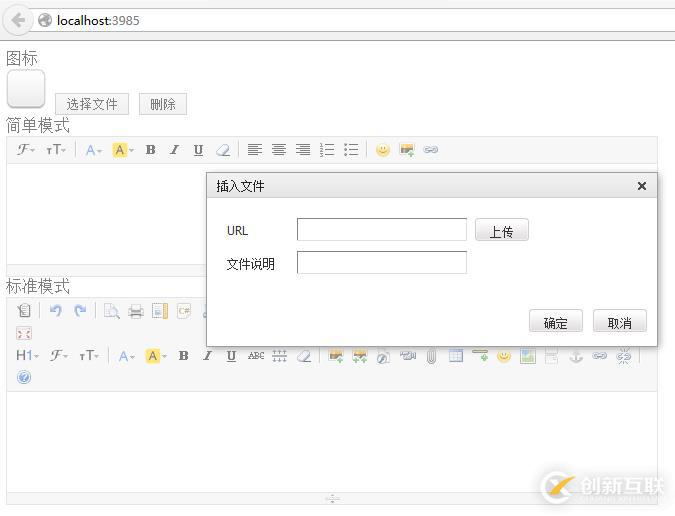Screen dimensions: 675x516
Task: Click the 上传 upload button
Action: (x=502, y=230)
